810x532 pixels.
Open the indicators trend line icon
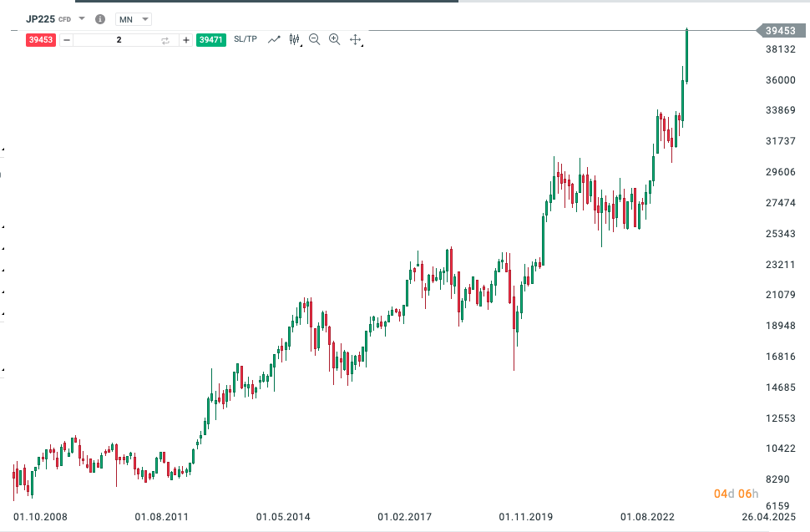tap(274, 39)
